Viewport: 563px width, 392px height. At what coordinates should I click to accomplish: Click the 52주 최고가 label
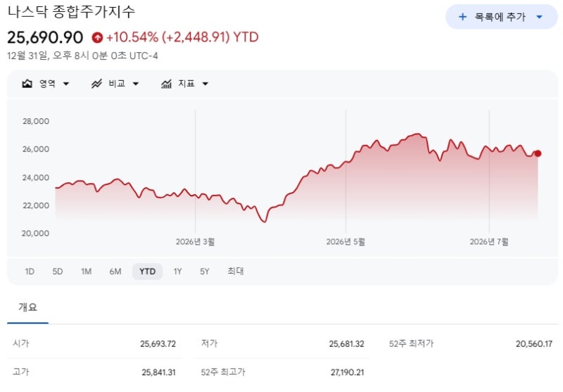(223, 372)
